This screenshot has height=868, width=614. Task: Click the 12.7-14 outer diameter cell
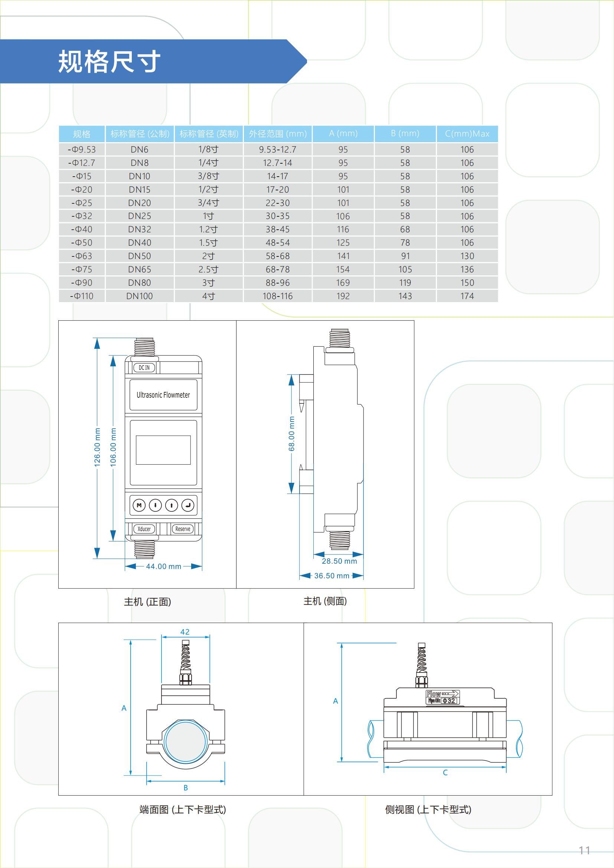point(278,163)
